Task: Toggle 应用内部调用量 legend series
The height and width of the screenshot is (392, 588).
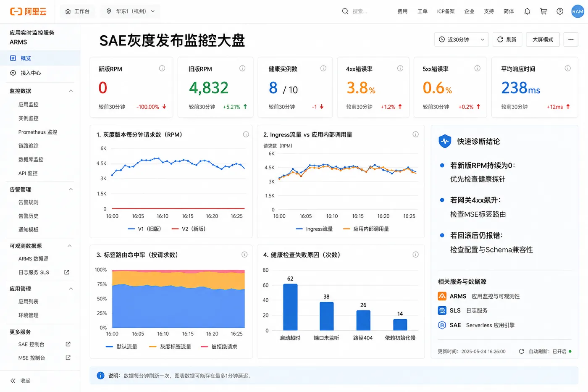Action: [366, 229]
